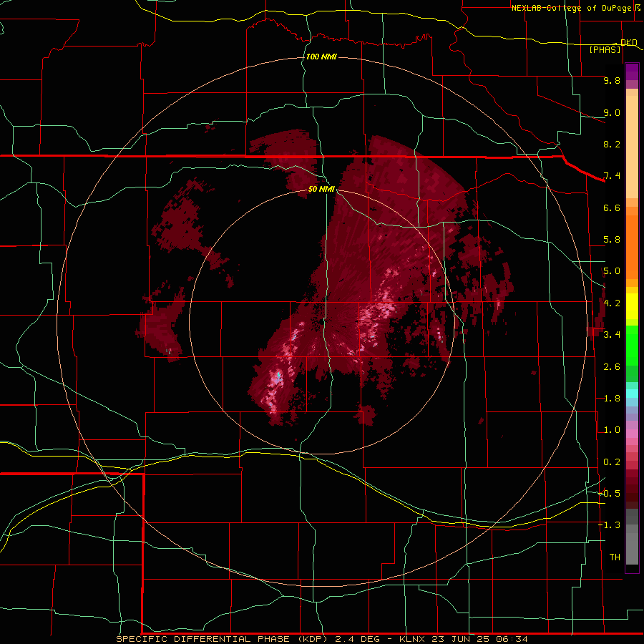The width and height of the screenshot is (644, 644).
Task: Click the SPECIFIC DIFFERENTIAL PHASE (KDP) caption
Action: click(222, 639)
